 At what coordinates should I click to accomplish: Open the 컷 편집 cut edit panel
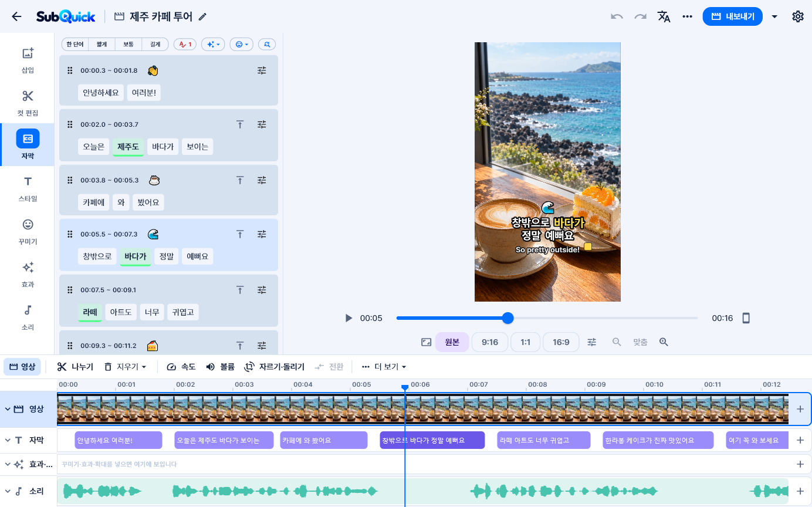28,103
